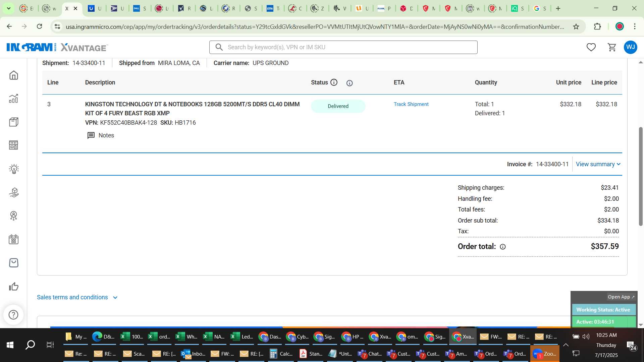Click the Track Shipment link

pyautogui.click(x=411, y=104)
